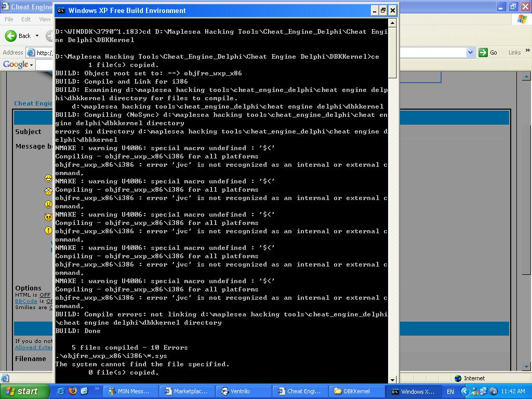
Task: Click the console vertical scrollbar thumb
Action: (x=392, y=52)
